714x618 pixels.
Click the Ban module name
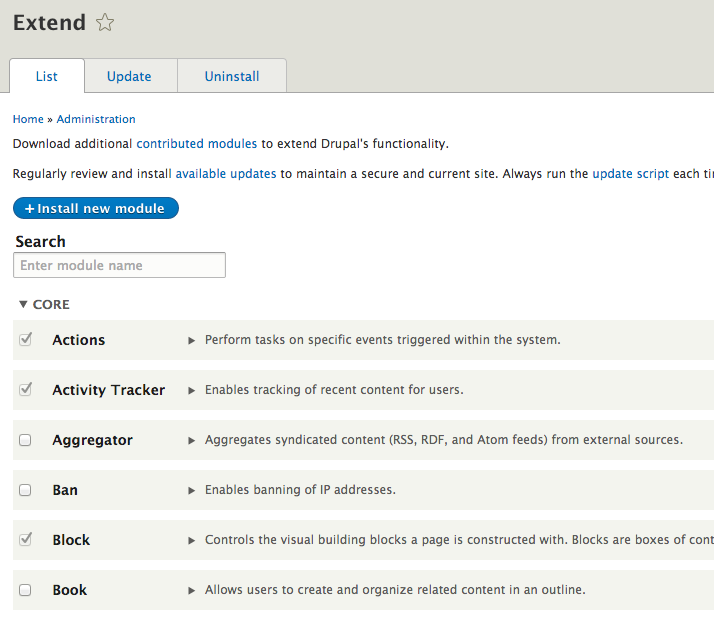65,490
